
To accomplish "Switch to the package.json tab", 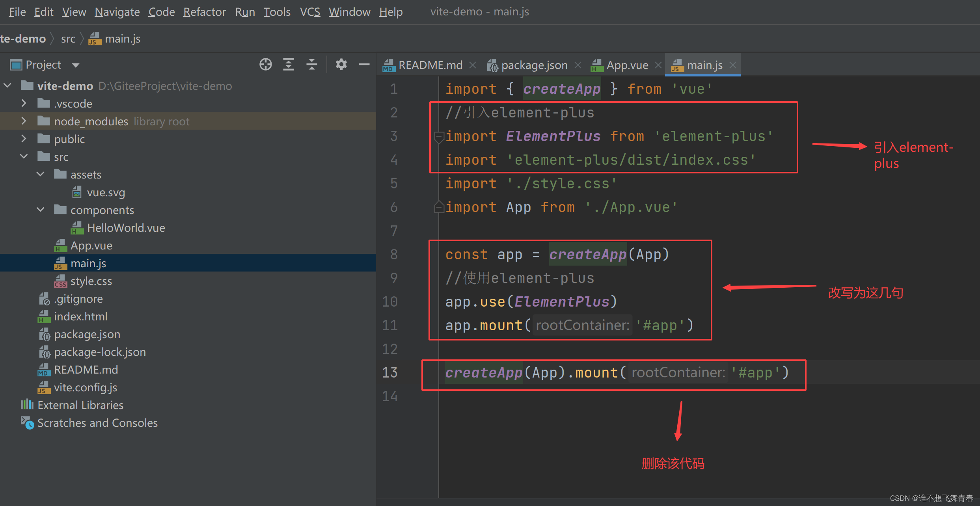I will click(534, 65).
